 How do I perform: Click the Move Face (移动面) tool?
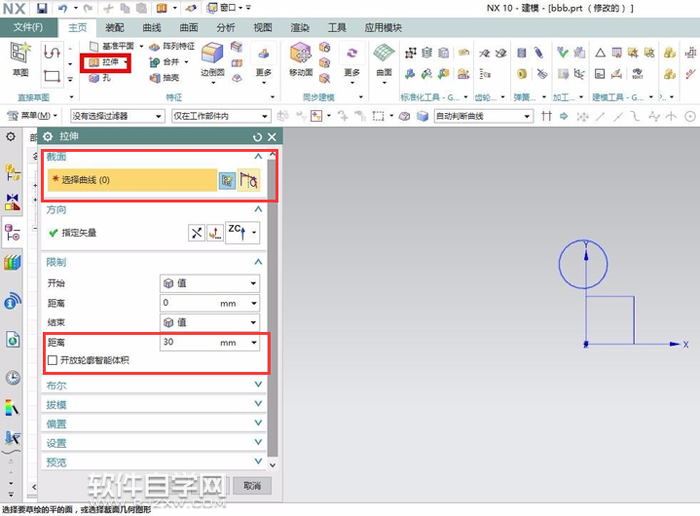[301, 58]
